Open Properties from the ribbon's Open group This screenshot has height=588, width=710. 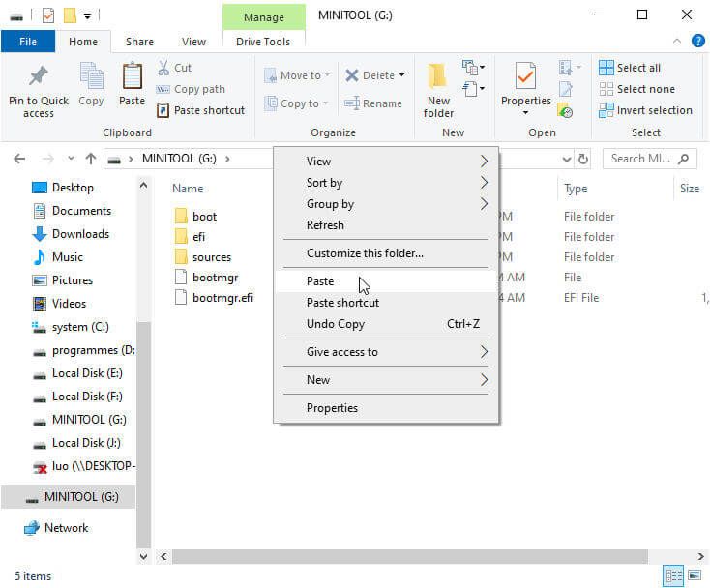(525, 76)
